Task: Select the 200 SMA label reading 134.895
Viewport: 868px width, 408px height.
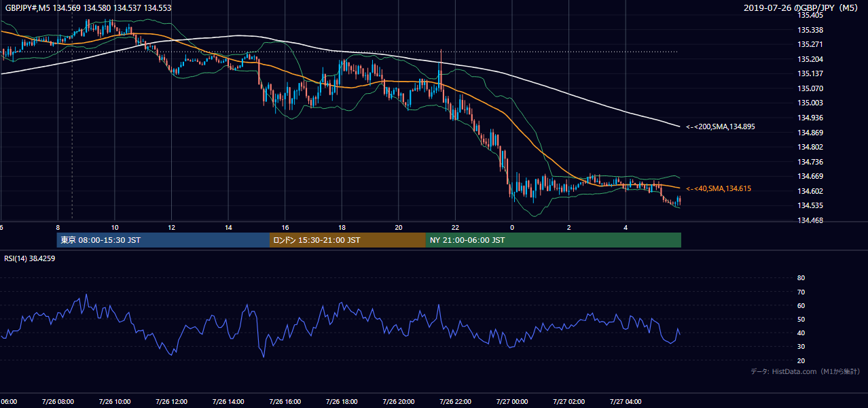Action: [720, 126]
